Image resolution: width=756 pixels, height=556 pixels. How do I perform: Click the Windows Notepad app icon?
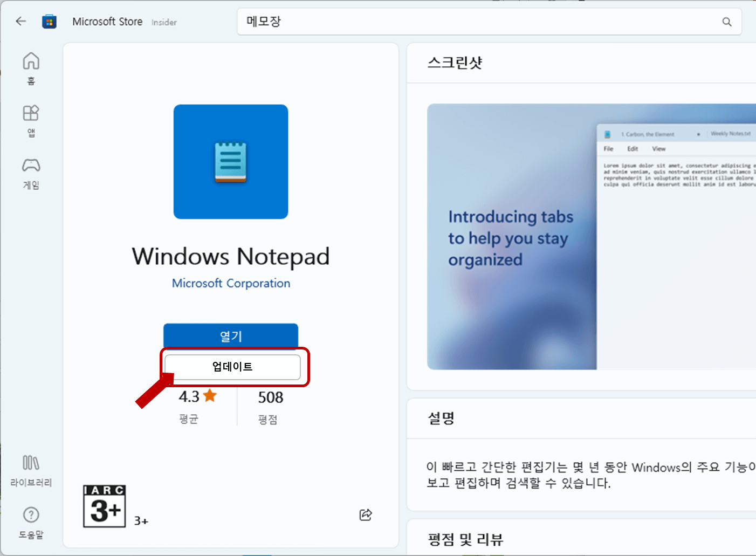pyautogui.click(x=231, y=162)
